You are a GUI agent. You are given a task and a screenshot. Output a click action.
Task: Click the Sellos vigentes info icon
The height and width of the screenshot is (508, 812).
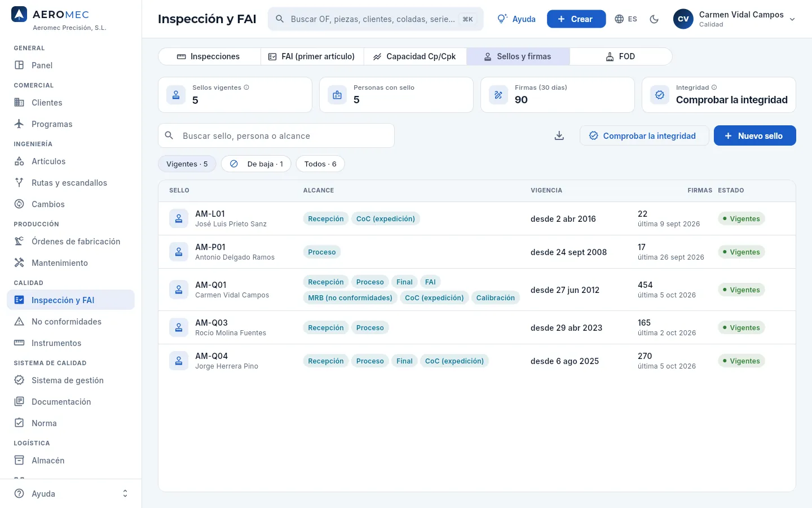(x=246, y=87)
